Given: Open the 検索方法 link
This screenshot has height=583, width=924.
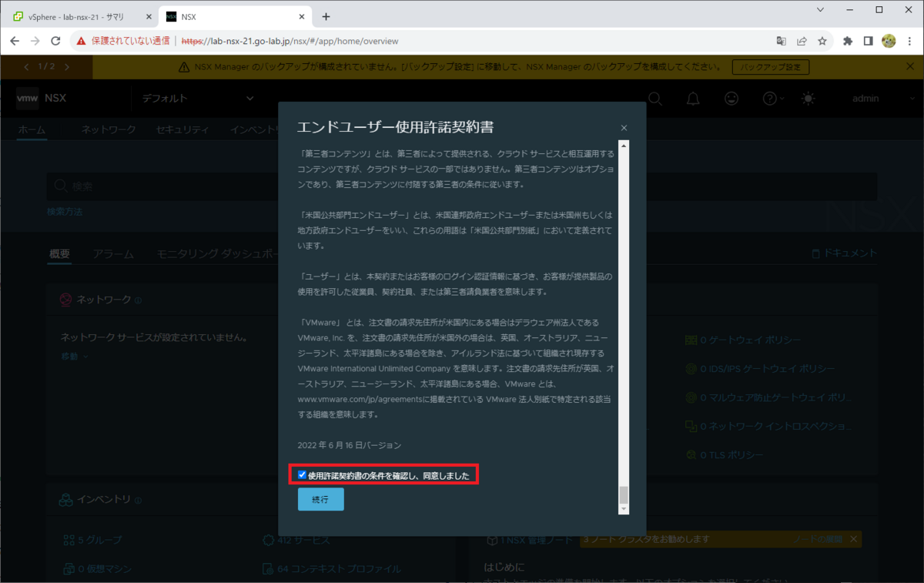Looking at the screenshot, I should (x=65, y=211).
